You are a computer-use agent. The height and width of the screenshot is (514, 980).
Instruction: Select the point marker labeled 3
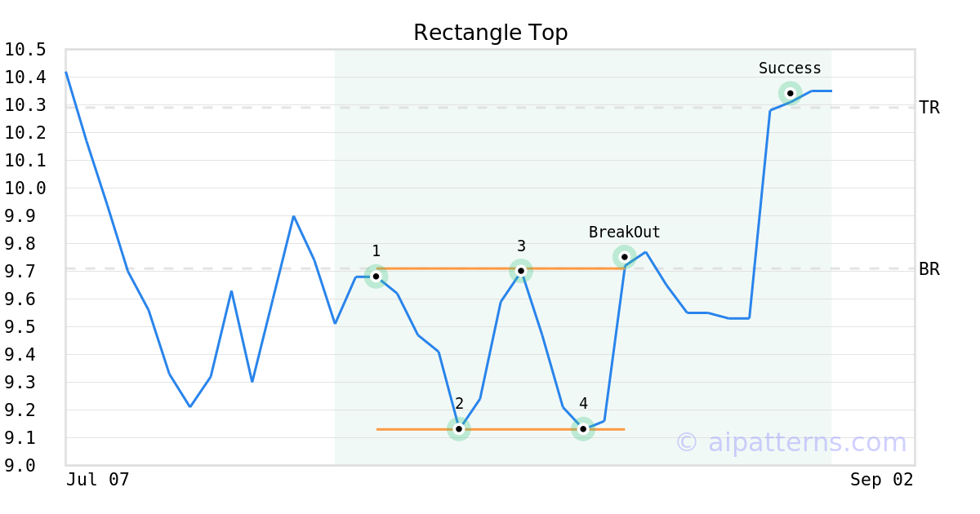click(x=521, y=271)
